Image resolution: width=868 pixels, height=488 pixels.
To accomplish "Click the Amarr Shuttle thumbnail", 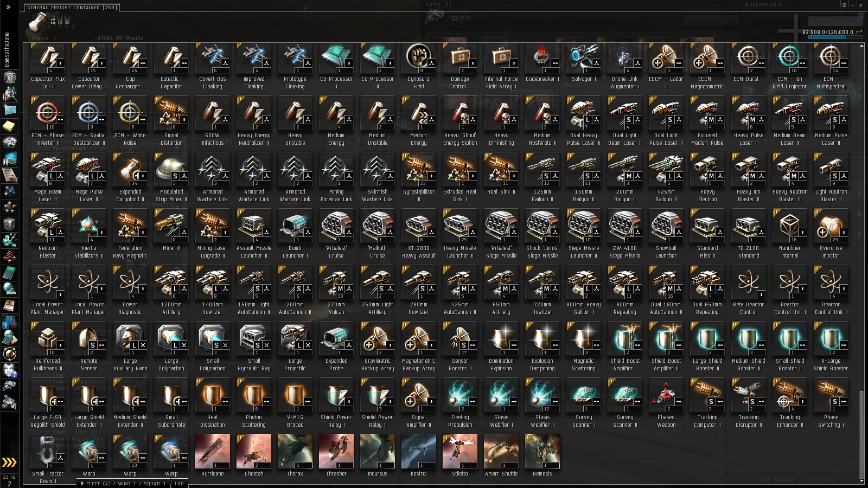I will click(501, 451).
